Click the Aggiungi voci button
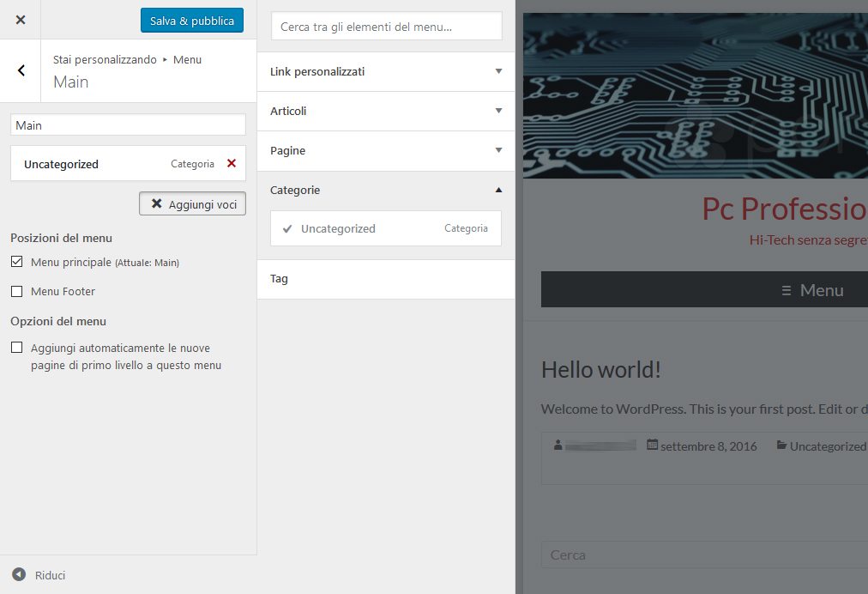Screen dimensions: 868x594 (x=193, y=204)
